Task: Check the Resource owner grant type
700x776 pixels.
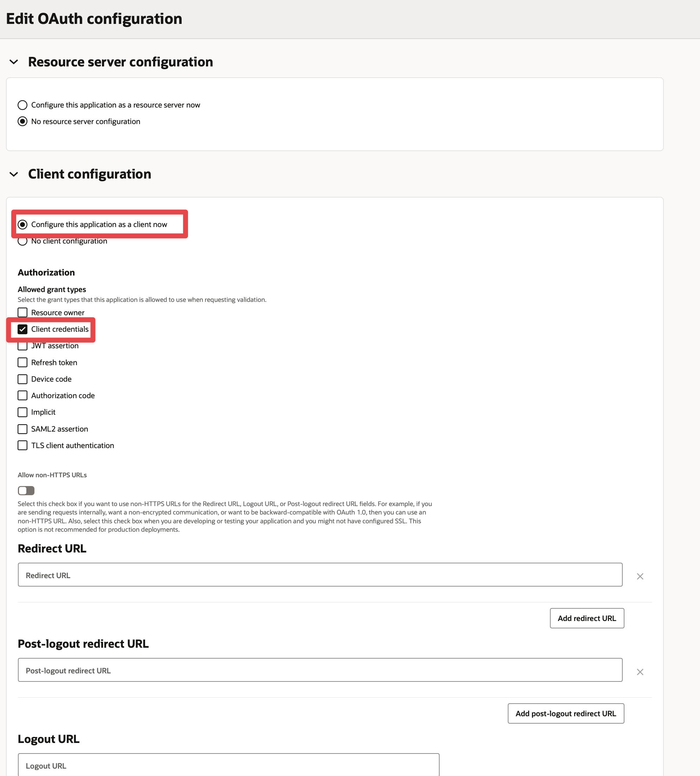Action: coord(23,312)
